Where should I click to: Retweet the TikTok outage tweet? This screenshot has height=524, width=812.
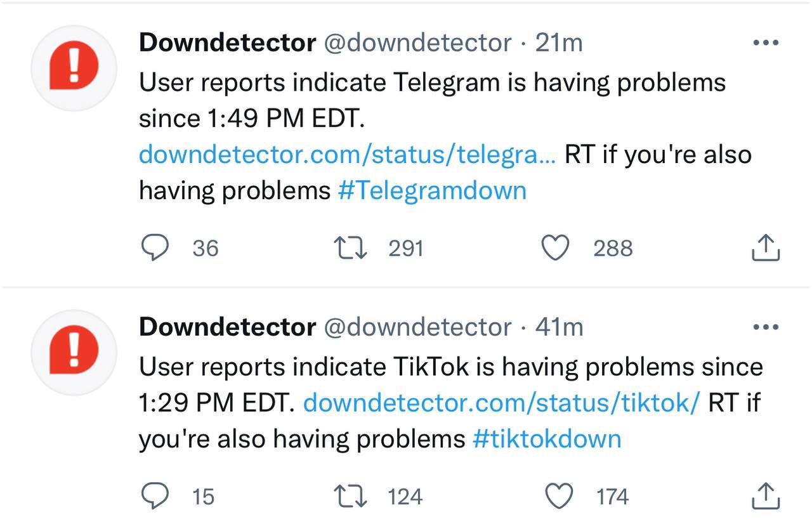point(350,496)
